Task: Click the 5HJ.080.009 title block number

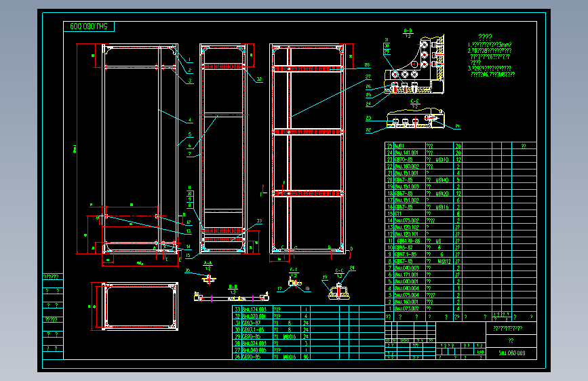Action: click(511, 353)
